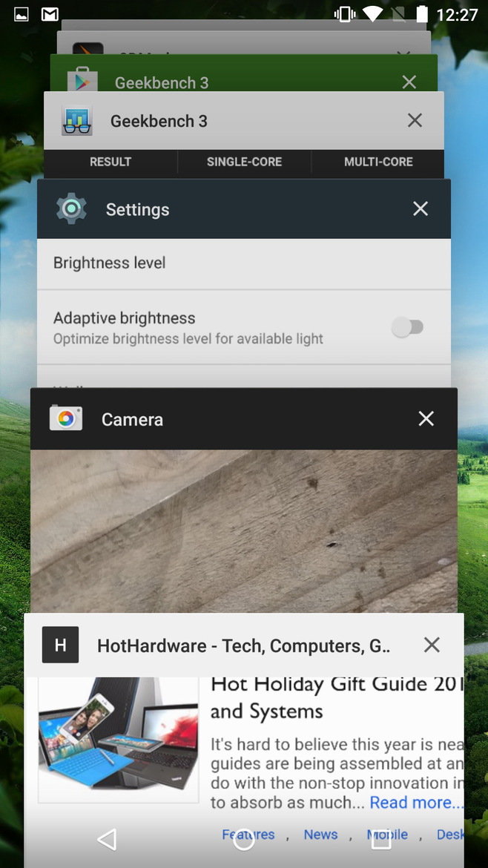Select the SINGLE-CORE tab in Geekbench
Screen dimensions: 488x868
click(244, 162)
